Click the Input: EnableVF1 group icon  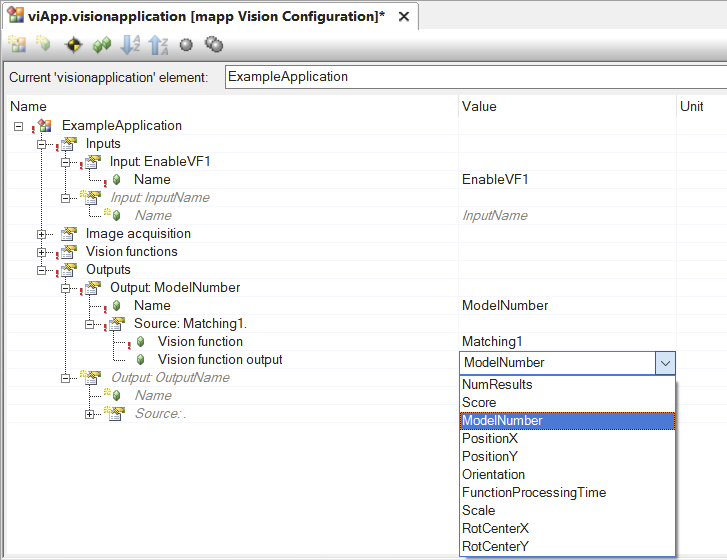pos(93,162)
